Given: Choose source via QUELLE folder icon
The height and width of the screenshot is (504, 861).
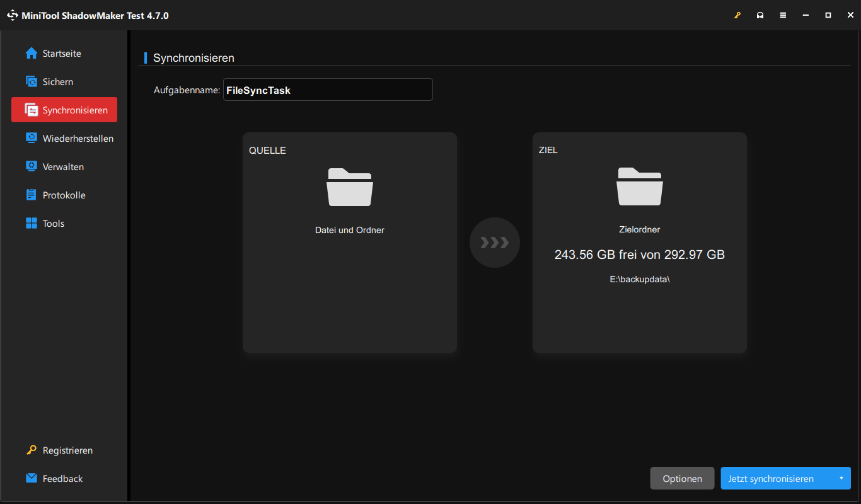Looking at the screenshot, I should (350, 186).
